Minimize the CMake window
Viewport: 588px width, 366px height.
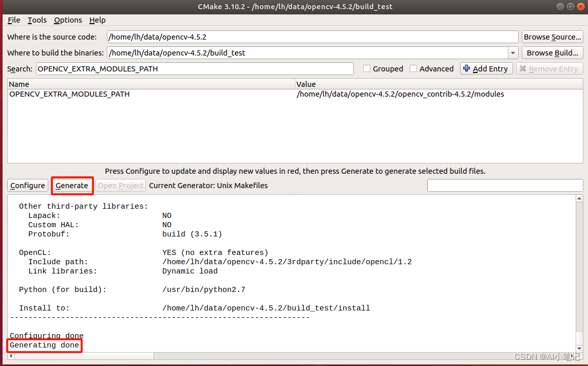(560, 6)
